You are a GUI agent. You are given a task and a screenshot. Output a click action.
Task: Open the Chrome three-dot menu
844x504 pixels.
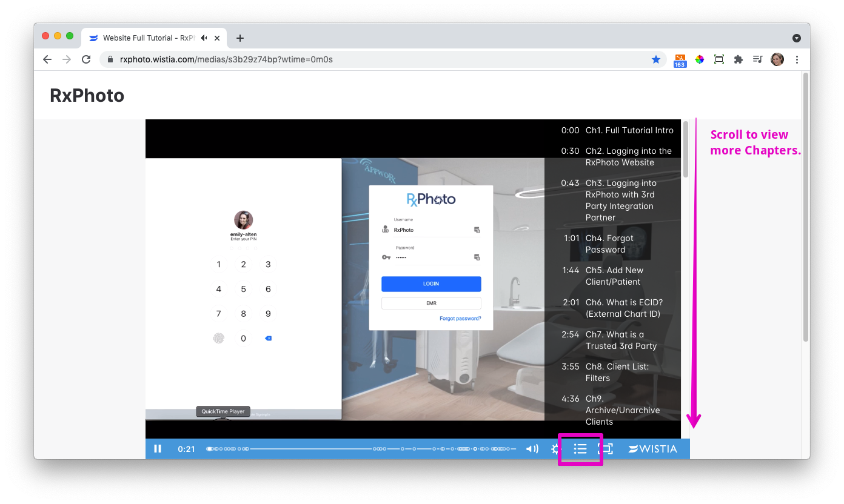click(x=797, y=59)
